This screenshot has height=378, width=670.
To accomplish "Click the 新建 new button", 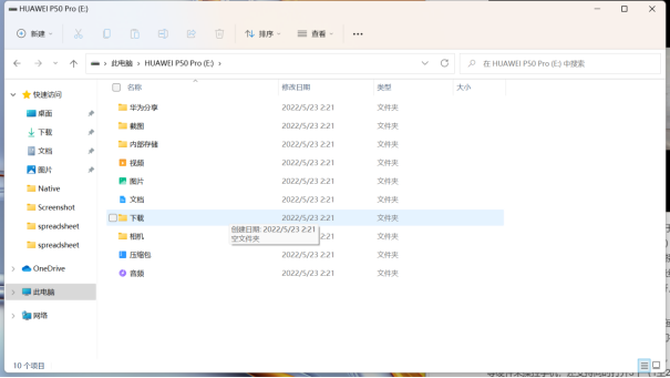I will (34, 34).
